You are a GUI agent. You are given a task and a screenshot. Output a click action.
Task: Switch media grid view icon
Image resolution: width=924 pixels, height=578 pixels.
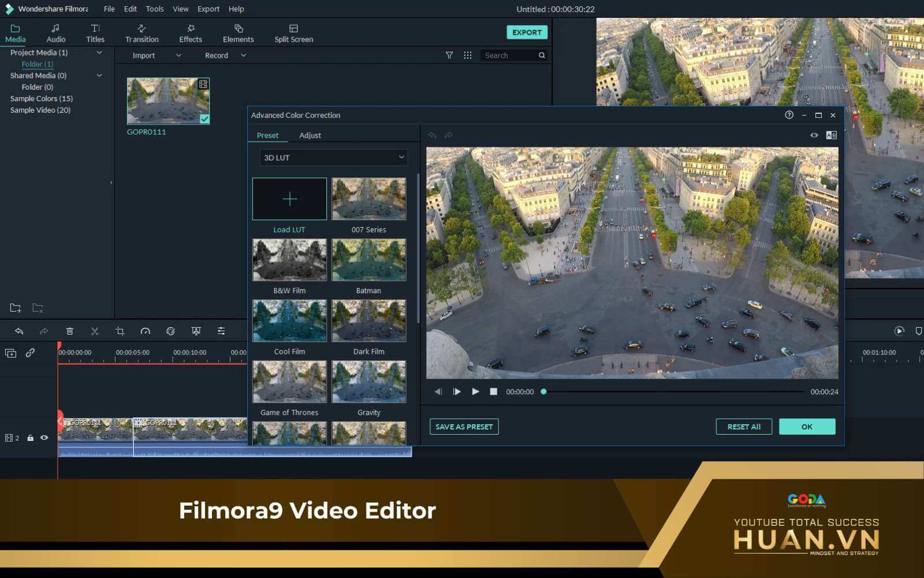click(468, 55)
